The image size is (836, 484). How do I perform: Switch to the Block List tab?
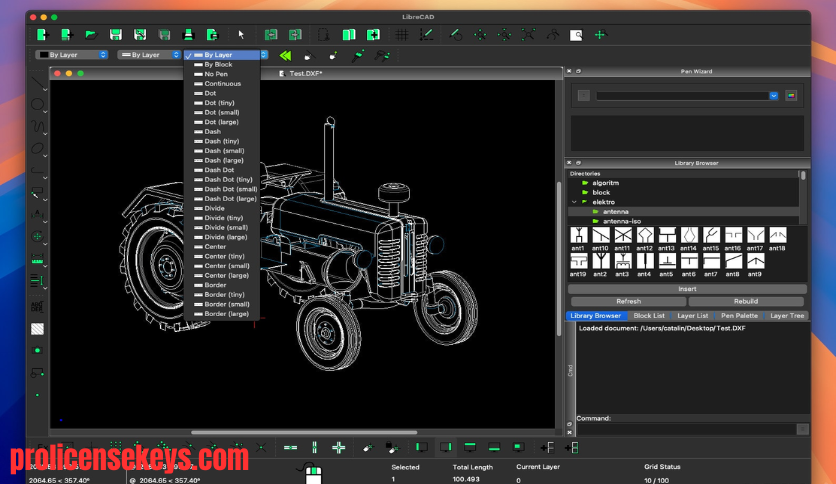[x=649, y=316]
